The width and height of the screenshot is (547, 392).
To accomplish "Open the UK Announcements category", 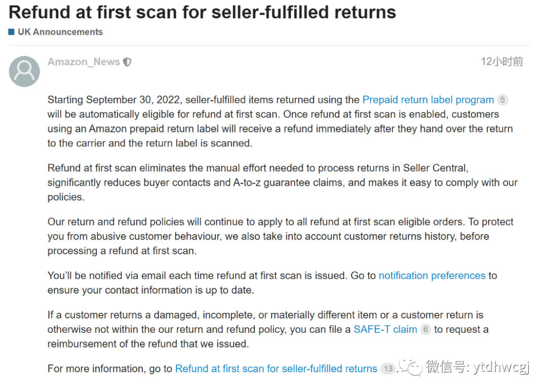I will 60,32.
